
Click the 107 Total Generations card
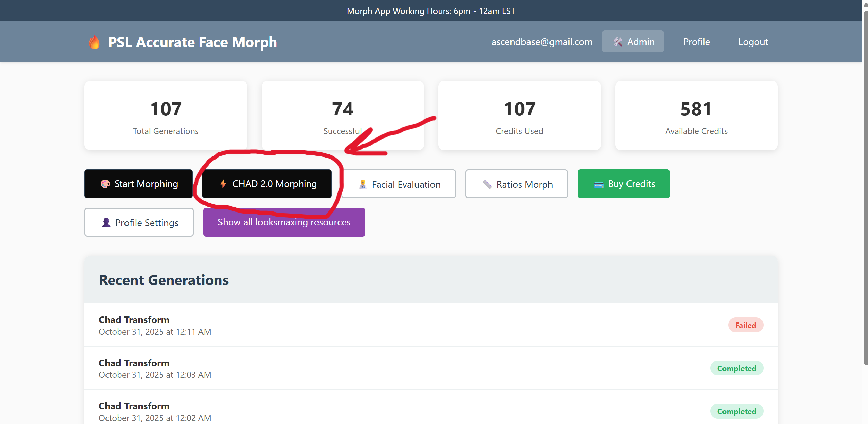[166, 115]
